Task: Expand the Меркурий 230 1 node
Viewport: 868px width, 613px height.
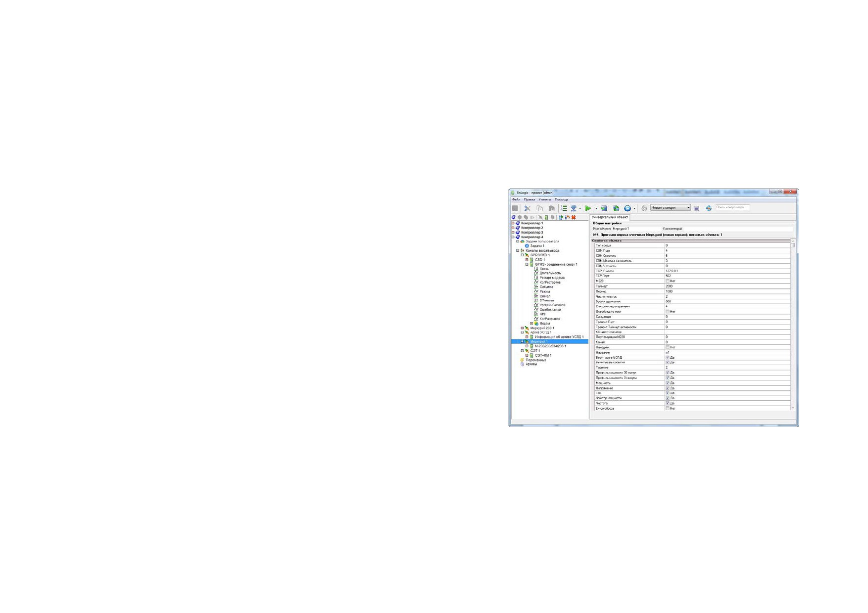Action: tap(522, 328)
